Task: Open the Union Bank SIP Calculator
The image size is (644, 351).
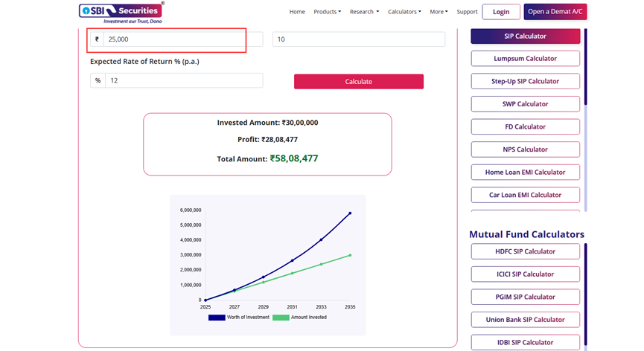Action: [526, 320]
